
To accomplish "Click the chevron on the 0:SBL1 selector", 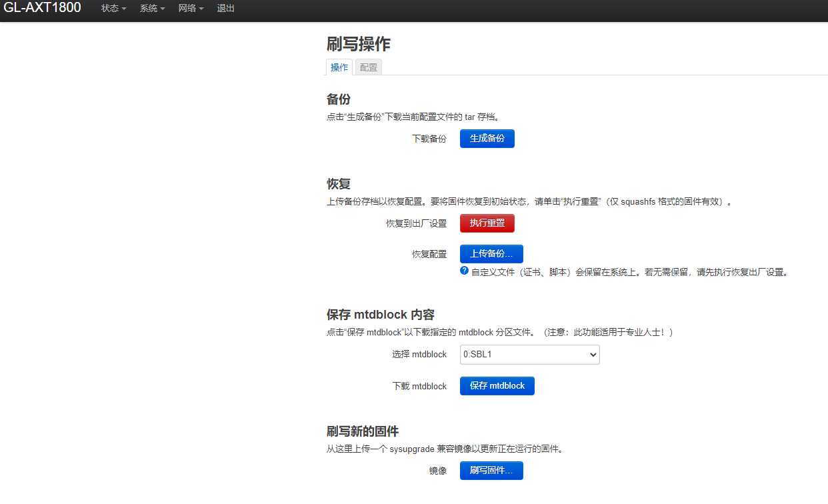I will pyautogui.click(x=593, y=354).
